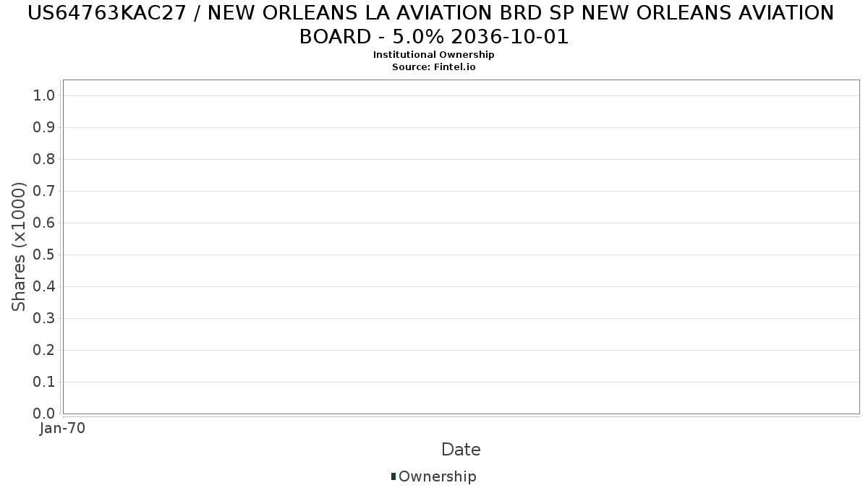Click the 0.8 y-axis tick label

44,159
